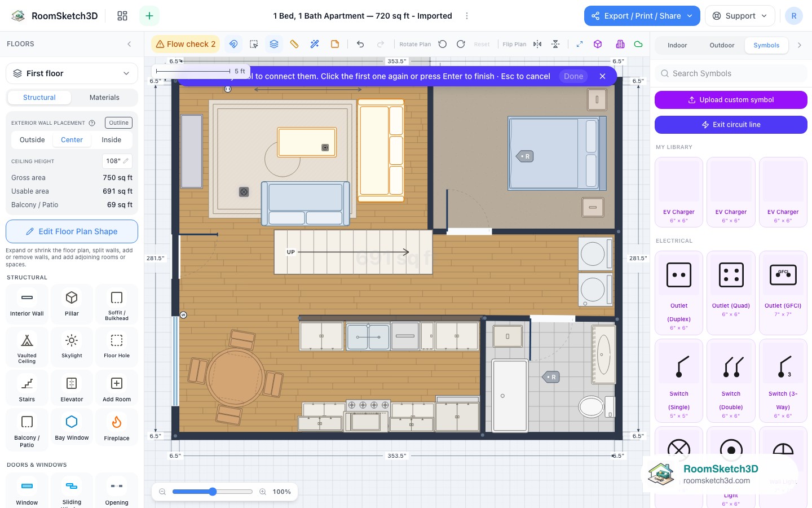Rotate plan clockwise
The height and width of the screenshot is (508, 812).
click(x=461, y=44)
